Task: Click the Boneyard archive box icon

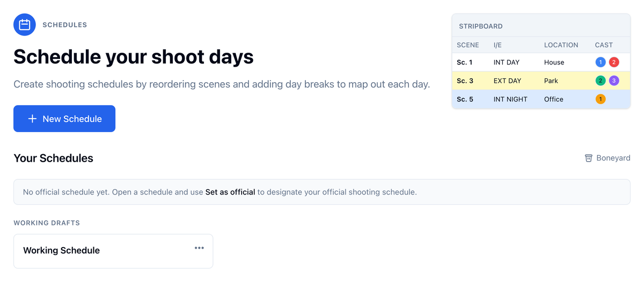Action: tap(589, 158)
